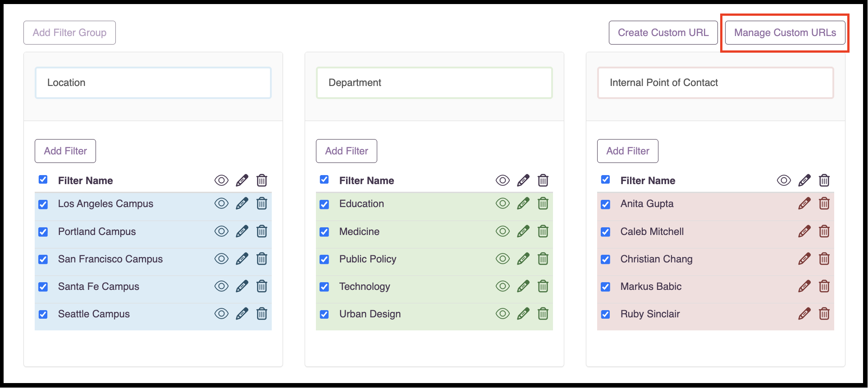Image resolution: width=868 pixels, height=388 pixels.
Task: Edit the Urban Design filter
Action: coord(523,314)
